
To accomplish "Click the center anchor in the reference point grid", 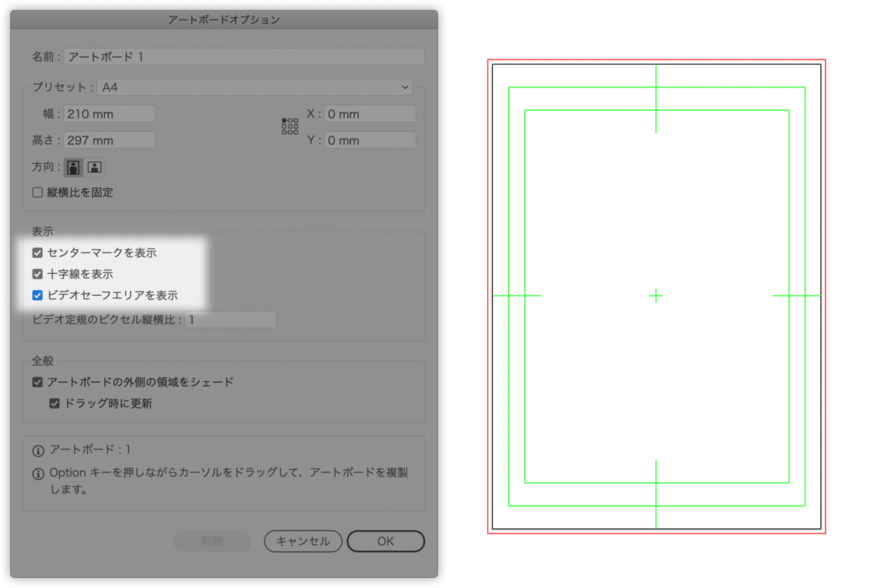I will click(290, 126).
